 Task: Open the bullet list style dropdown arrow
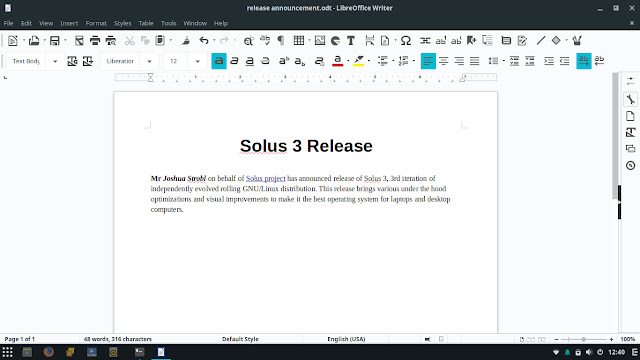click(x=393, y=61)
